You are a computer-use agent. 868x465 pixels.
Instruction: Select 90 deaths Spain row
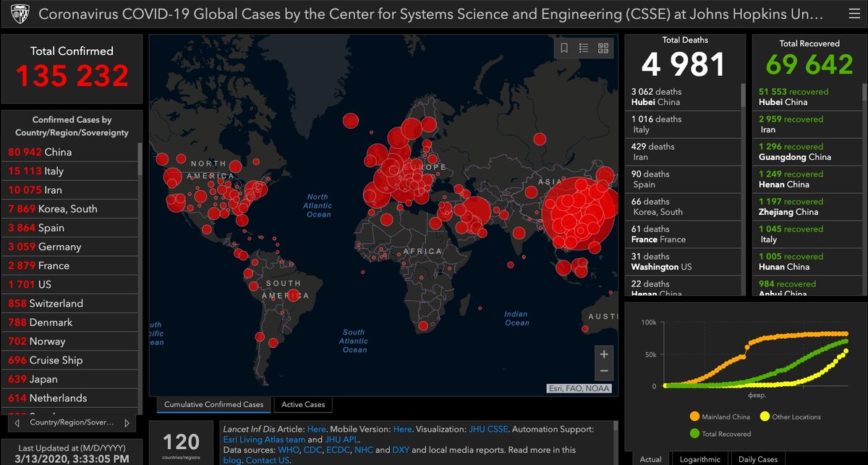683,179
